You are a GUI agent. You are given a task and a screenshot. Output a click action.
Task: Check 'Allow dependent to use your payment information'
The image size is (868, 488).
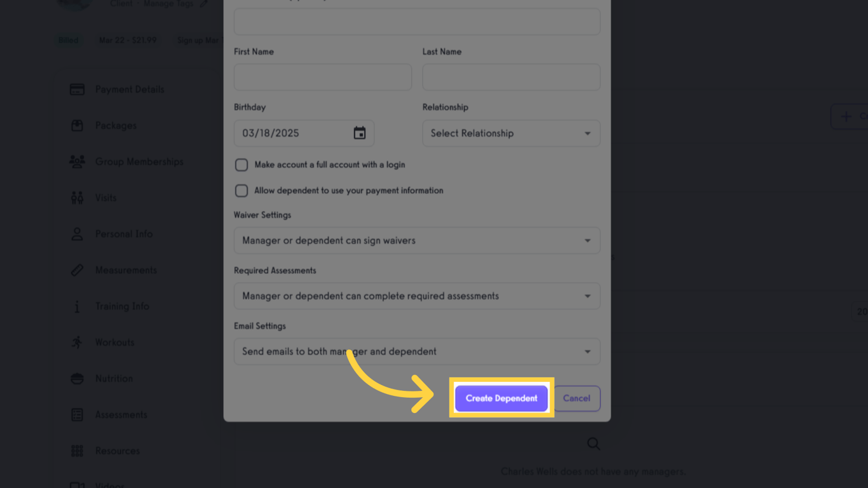(241, 191)
